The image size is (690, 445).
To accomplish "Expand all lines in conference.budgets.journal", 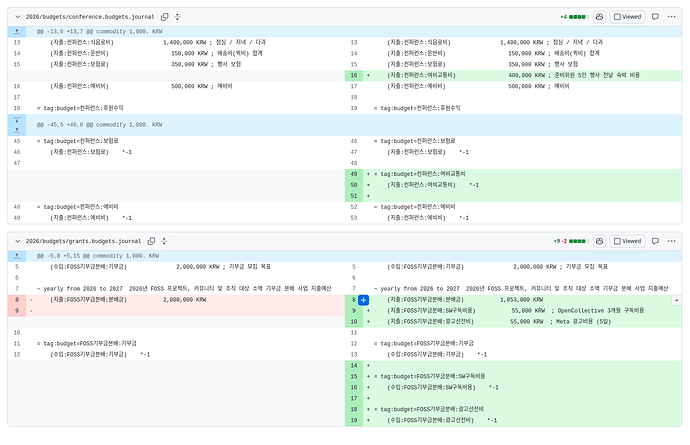I will tap(177, 17).
